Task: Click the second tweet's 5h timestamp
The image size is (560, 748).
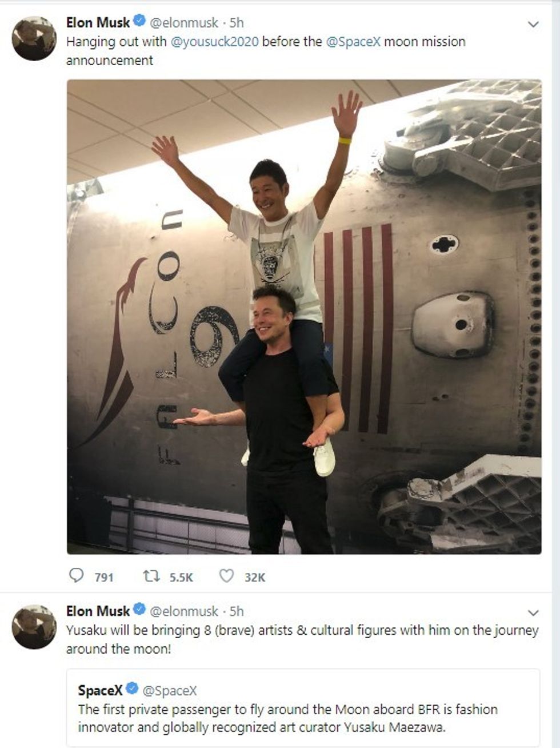Action: (x=237, y=611)
